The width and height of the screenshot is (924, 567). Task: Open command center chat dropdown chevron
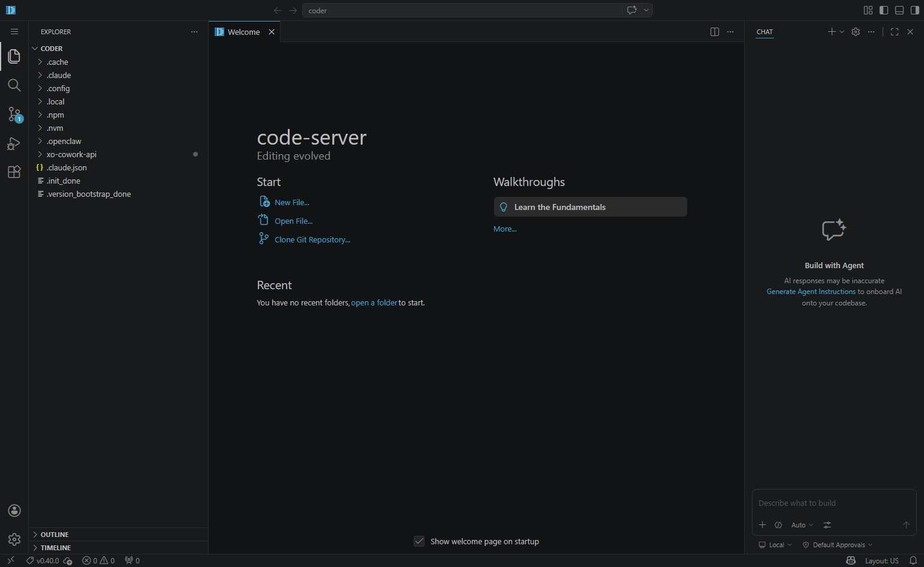[x=646, y=10]
